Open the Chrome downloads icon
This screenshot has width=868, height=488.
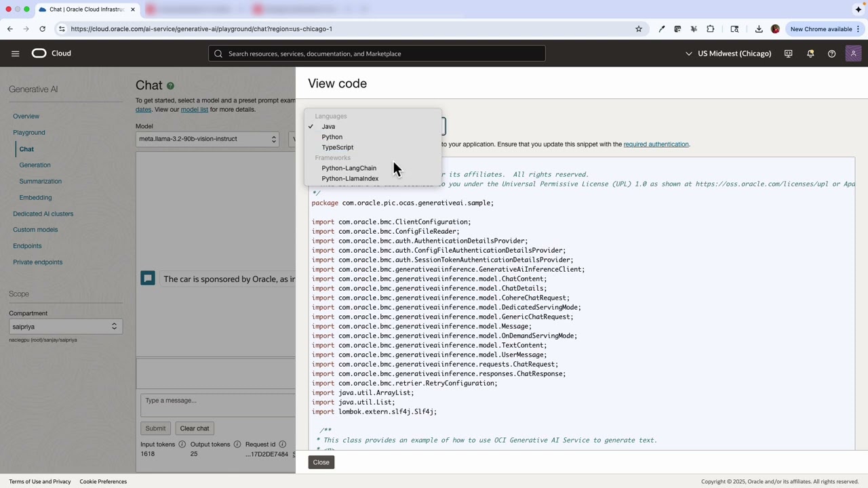(759, 29)
